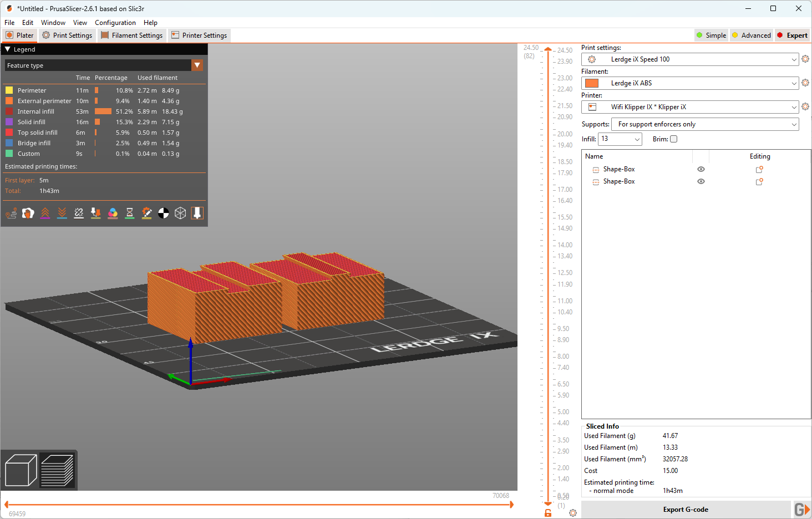Screen dimensions: 812x519
Task: Click the layer slider lock icon
Action: point(548,513)
